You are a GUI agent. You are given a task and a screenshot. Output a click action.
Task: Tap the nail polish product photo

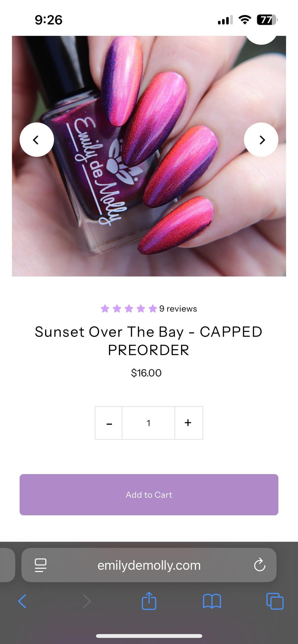pos(149,156)
